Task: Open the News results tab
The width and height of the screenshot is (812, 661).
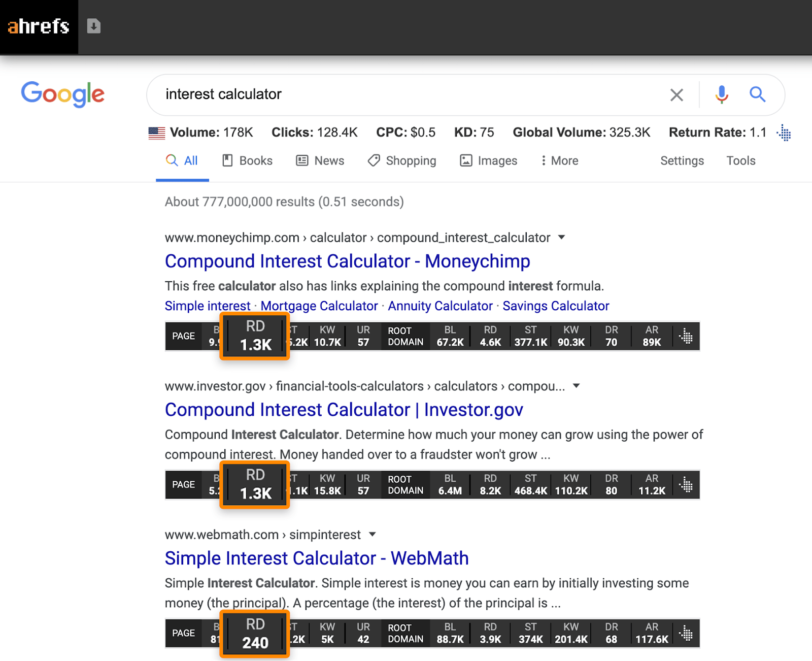Action: click(320, 161)
